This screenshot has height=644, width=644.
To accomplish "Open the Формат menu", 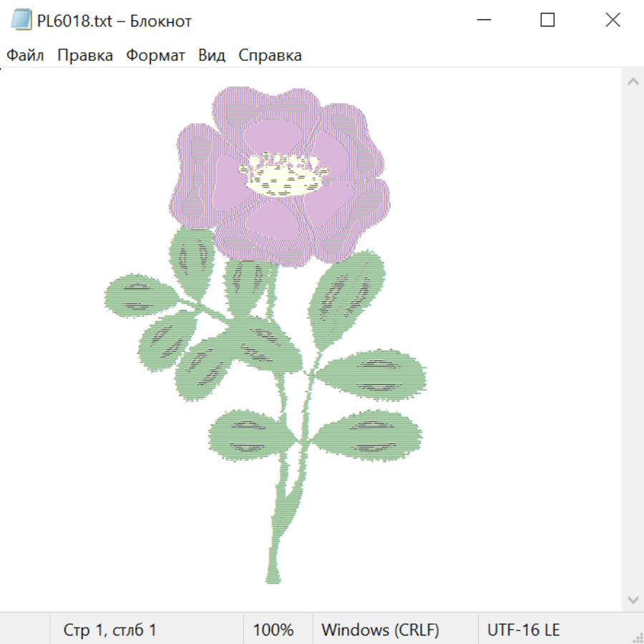I will pyautogui.click(x=155, y=56).
